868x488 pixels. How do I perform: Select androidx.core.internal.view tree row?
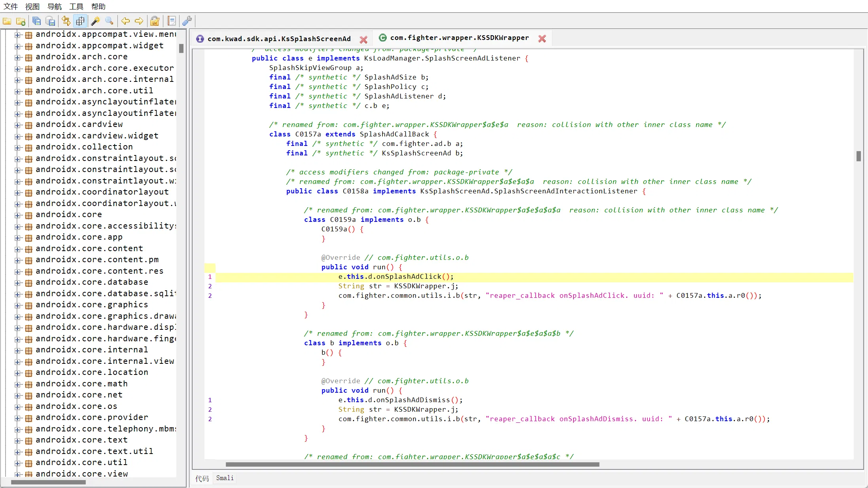(105, 361)
